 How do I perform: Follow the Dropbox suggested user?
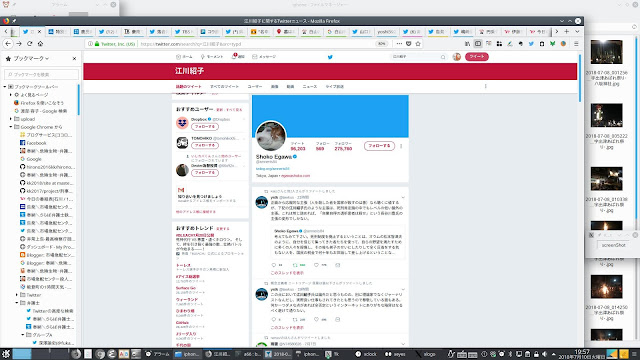click(x=204, y=127)
